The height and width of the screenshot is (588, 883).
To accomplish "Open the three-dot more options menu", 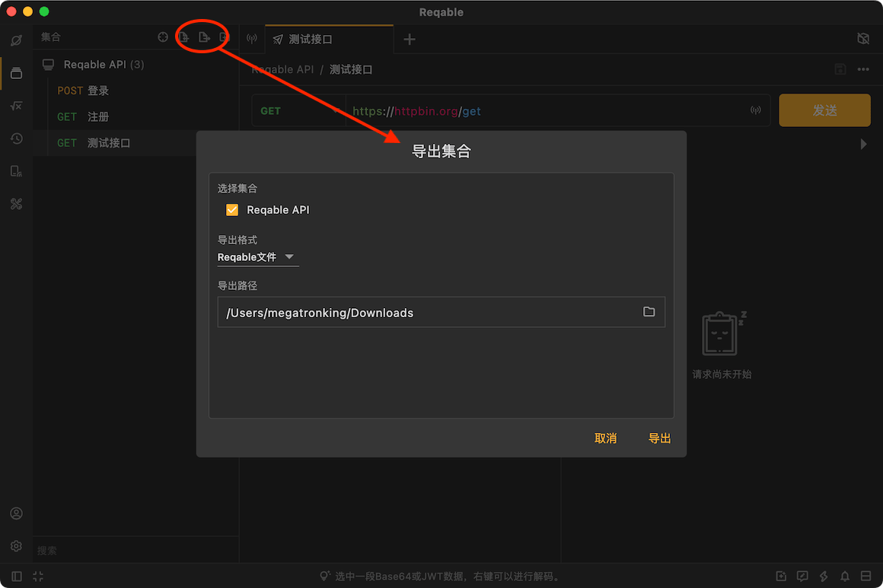I will [x=863, y=69].
